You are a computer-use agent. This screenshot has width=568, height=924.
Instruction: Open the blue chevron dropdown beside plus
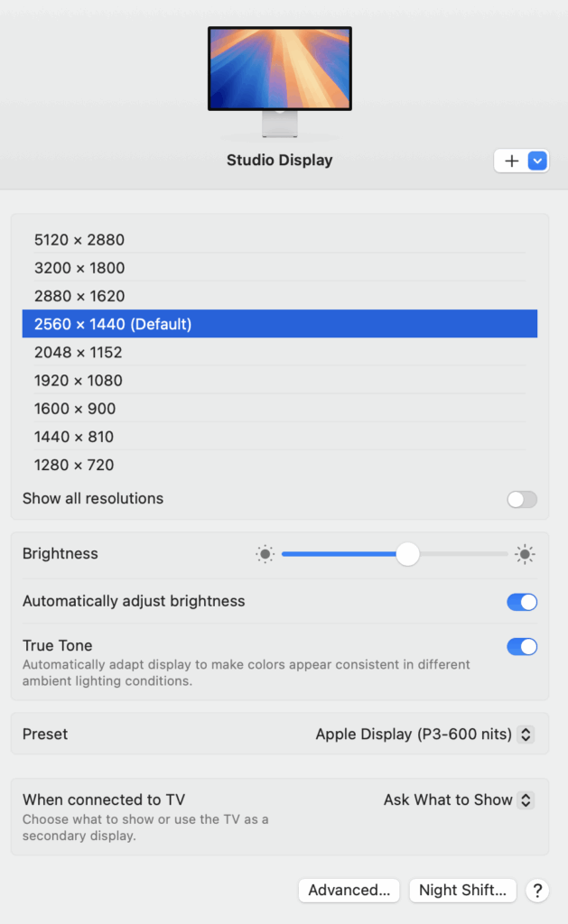tap(537, 161)
